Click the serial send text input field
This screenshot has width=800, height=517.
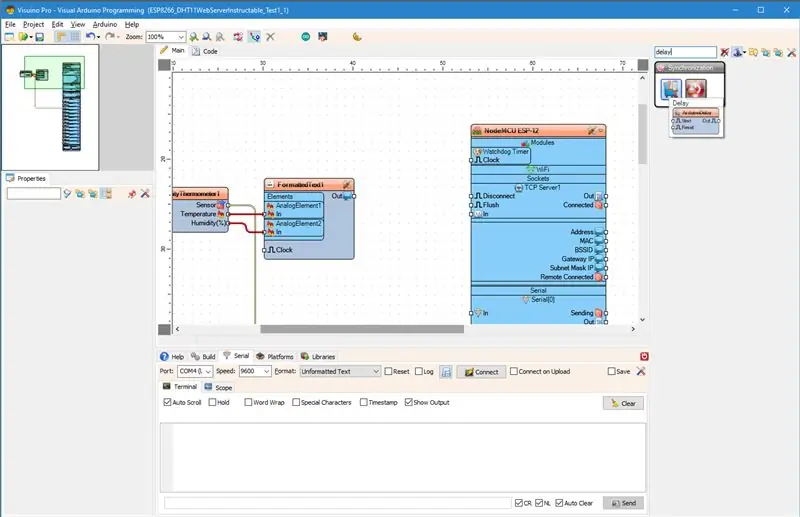coord(338,503)
